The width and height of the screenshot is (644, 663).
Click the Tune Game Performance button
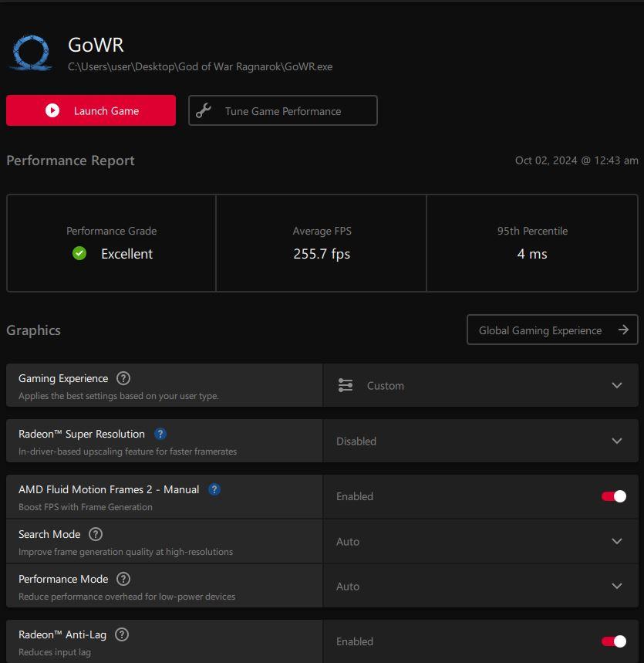(282, 110)
